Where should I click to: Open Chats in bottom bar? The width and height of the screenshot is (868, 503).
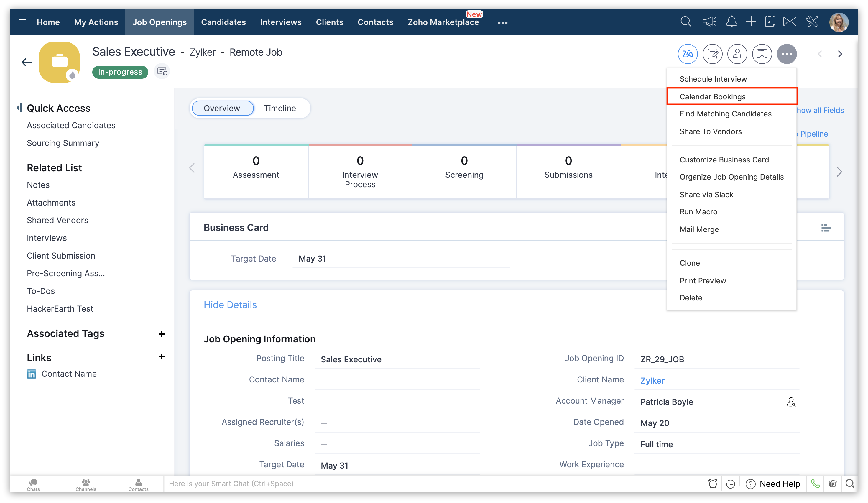(33, 484)
